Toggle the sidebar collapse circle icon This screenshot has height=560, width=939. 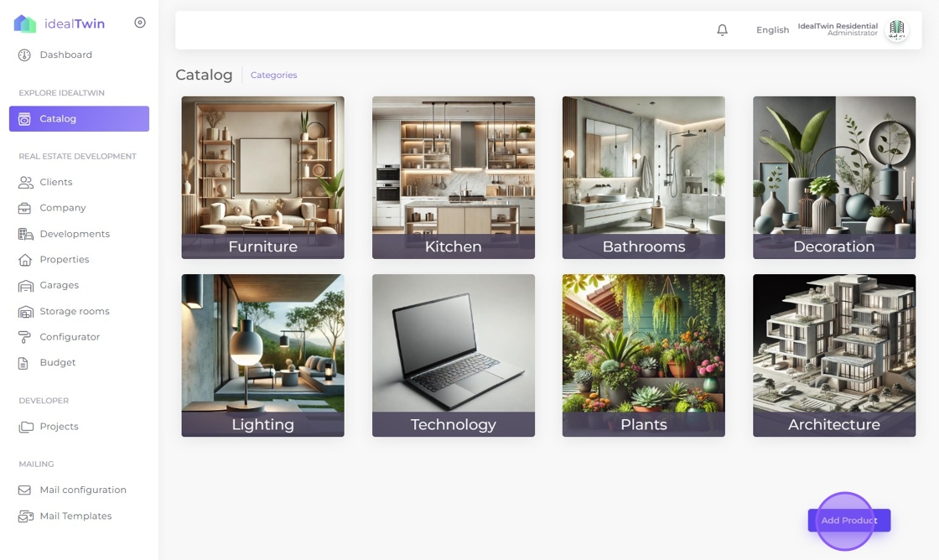140,23
